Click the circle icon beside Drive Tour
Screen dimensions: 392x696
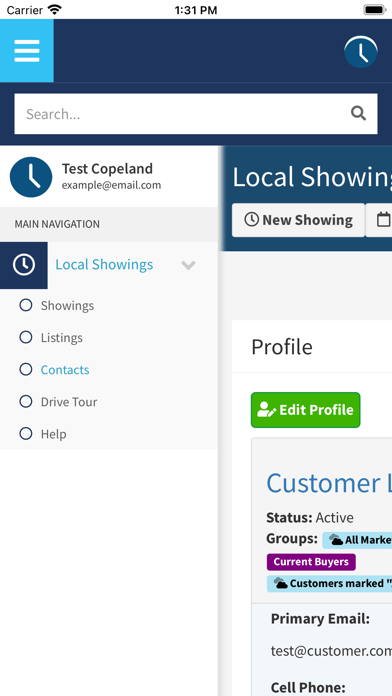point(26,401)
